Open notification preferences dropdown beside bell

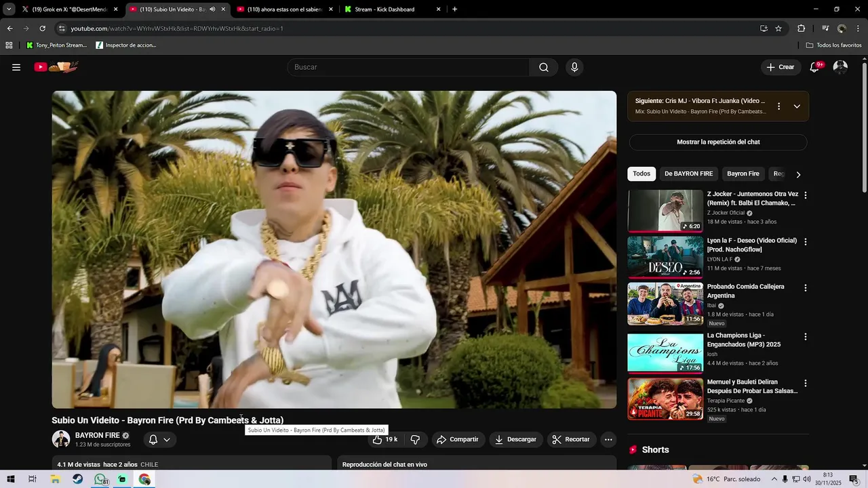(167, 440)
